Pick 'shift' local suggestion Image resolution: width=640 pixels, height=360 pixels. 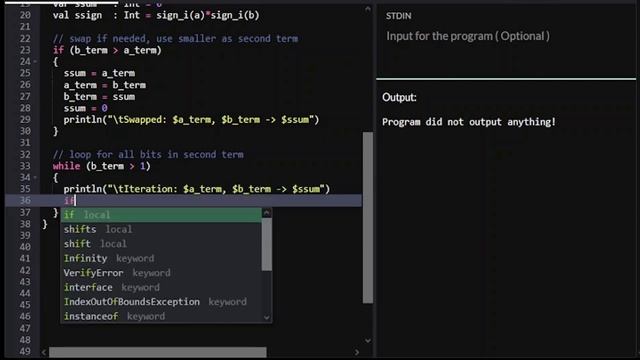pos(161,244)
